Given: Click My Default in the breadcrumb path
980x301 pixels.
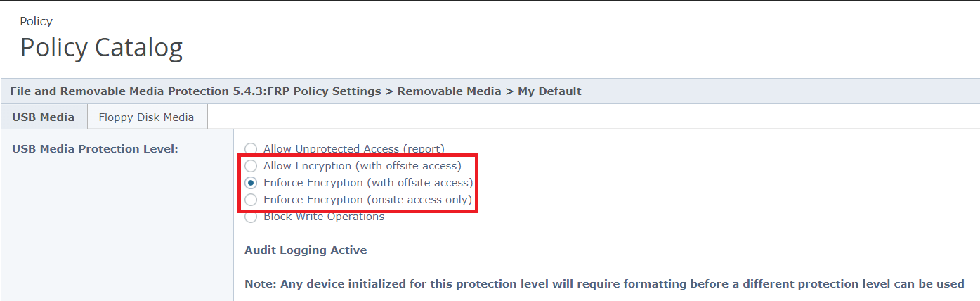Looking at the screenshot, I should tap(549, 91).
